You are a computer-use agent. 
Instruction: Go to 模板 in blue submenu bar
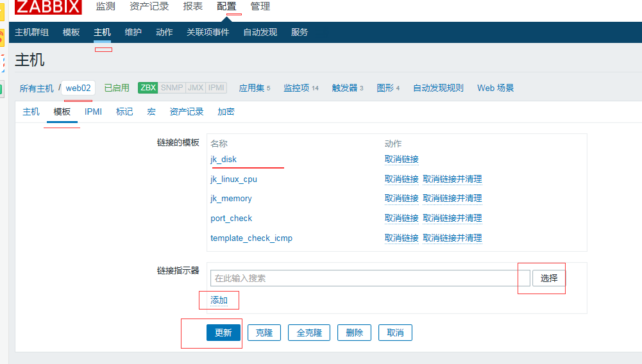(x=71, y=32)
